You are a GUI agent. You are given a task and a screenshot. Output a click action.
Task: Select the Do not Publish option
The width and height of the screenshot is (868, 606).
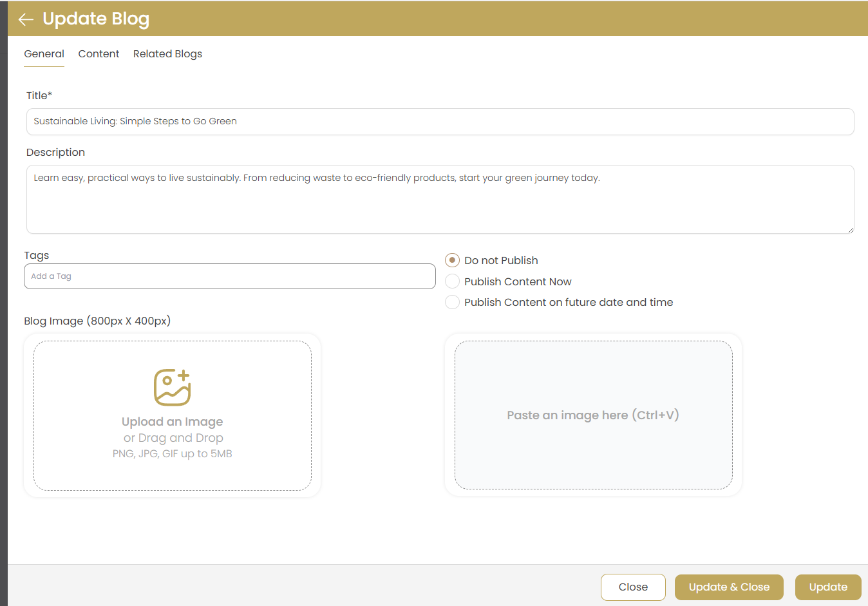tap(452, 260)
